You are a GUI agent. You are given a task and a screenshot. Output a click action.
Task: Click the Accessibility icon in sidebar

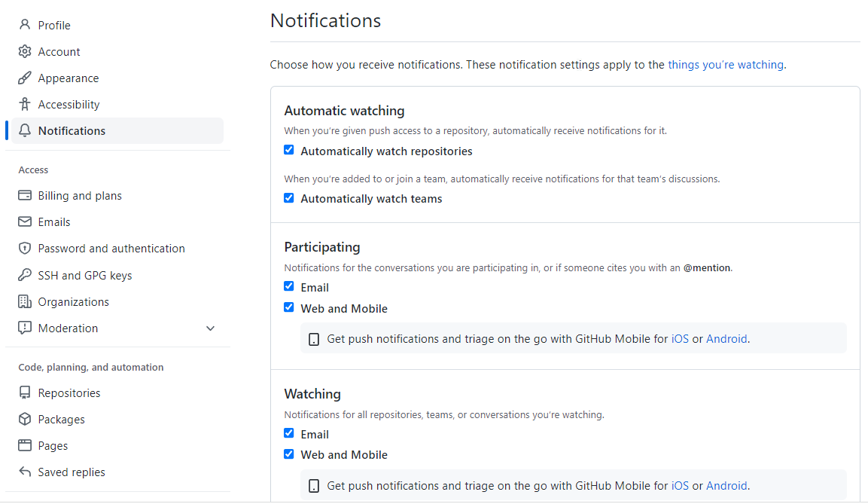(x=24, y=104)
